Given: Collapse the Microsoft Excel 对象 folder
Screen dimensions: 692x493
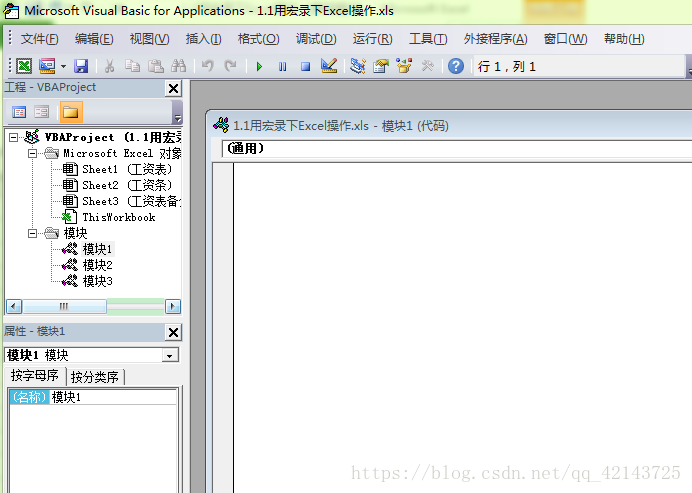Looking at the screenshot, I should pyautogui.click(x=32, y=154).
